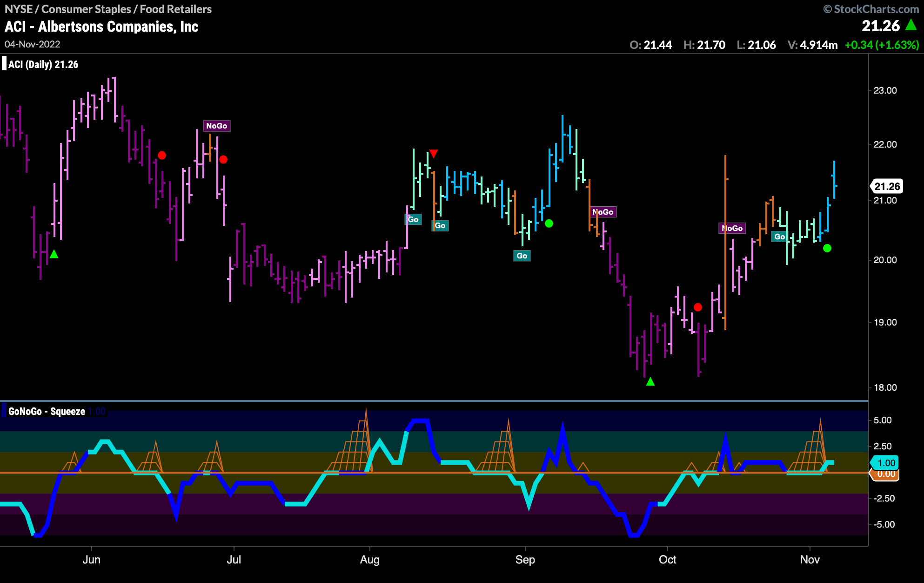This screenshot has width=924, height=583.
Task: Click the Go label in late October
Action: coord(780,237)
